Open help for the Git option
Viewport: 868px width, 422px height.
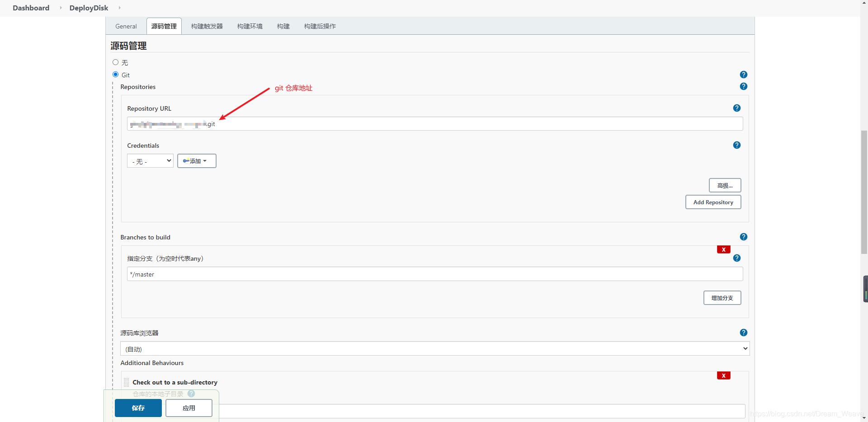tap(744, 75)
